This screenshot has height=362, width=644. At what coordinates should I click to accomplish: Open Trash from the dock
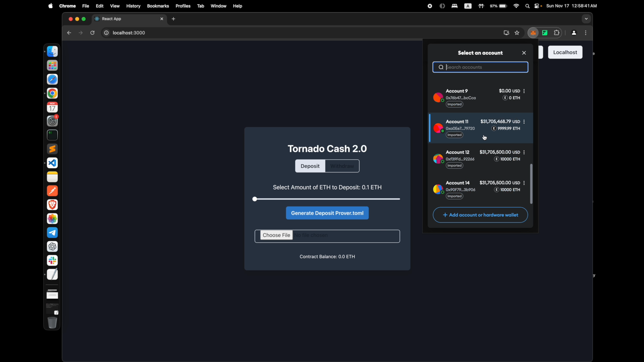click(52, 322)
